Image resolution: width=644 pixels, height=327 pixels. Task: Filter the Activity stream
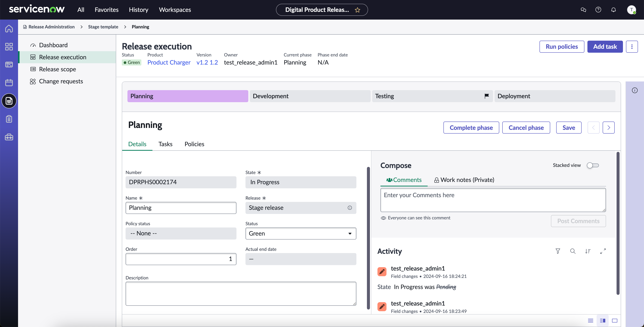(558, 251)
